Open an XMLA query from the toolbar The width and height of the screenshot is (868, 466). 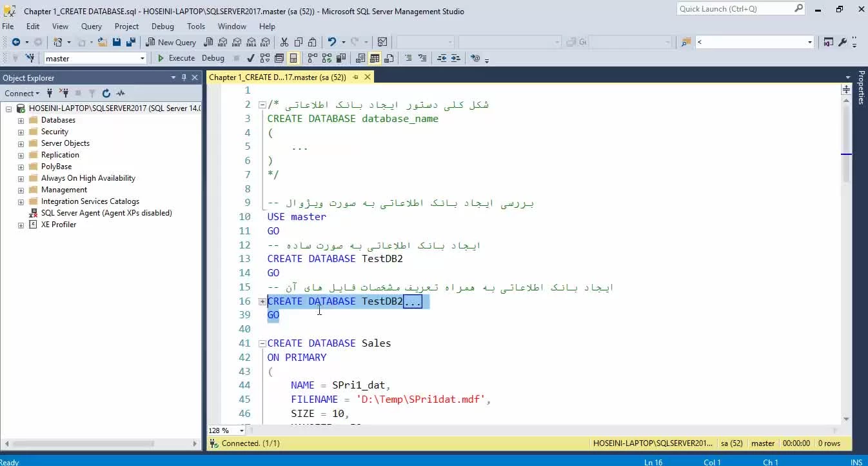pyautogui.click(x=251, y=42)
